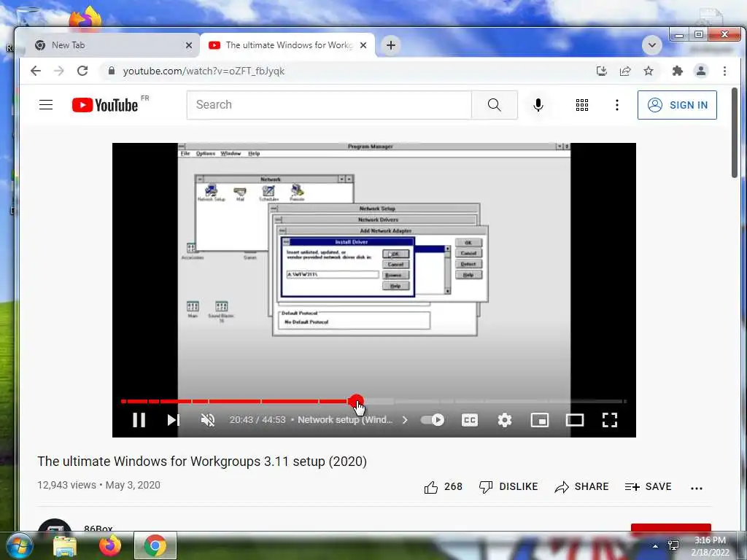The width and height of the screenshot is (747, 560).
Task: Unmute the video with the speaker icon
Action: pos(208,420)
